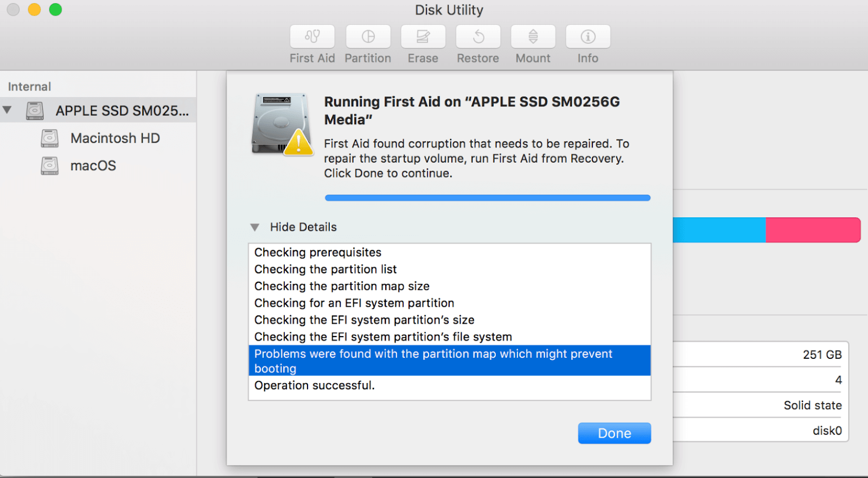Click the blue segment of the usage bar

click(719, 230)
